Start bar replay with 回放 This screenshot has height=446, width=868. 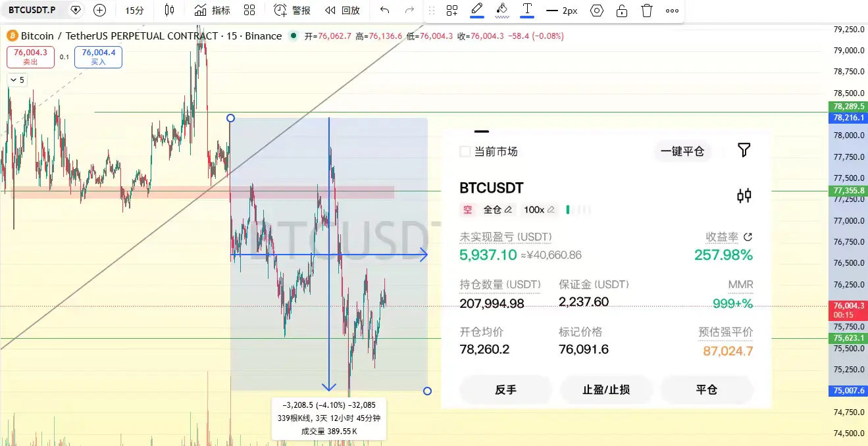tap(343, 11)
